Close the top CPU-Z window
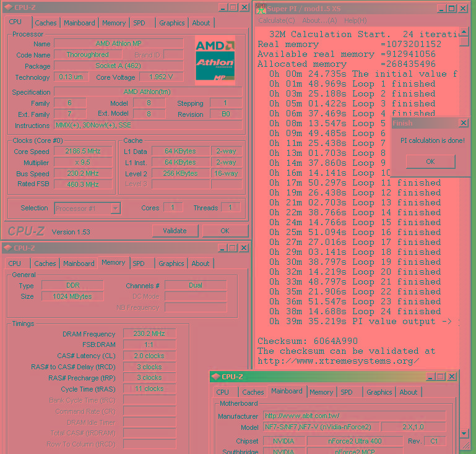 [x=244, y=7]
